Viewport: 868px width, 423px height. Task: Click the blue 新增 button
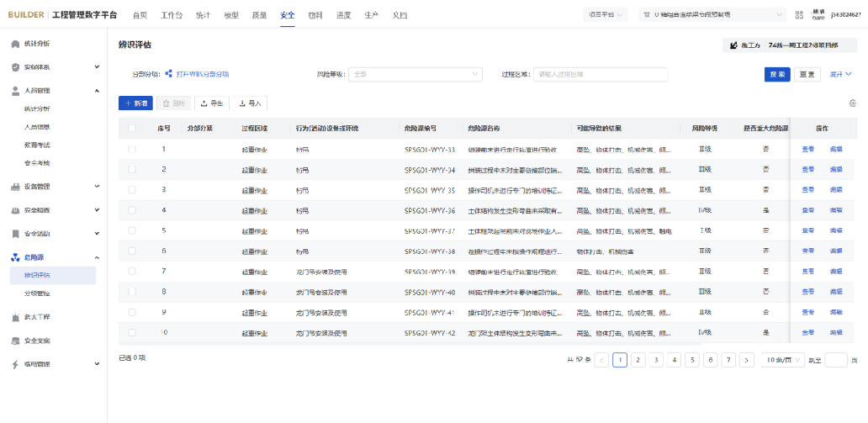pyautogui.click(x=135, y=103)
